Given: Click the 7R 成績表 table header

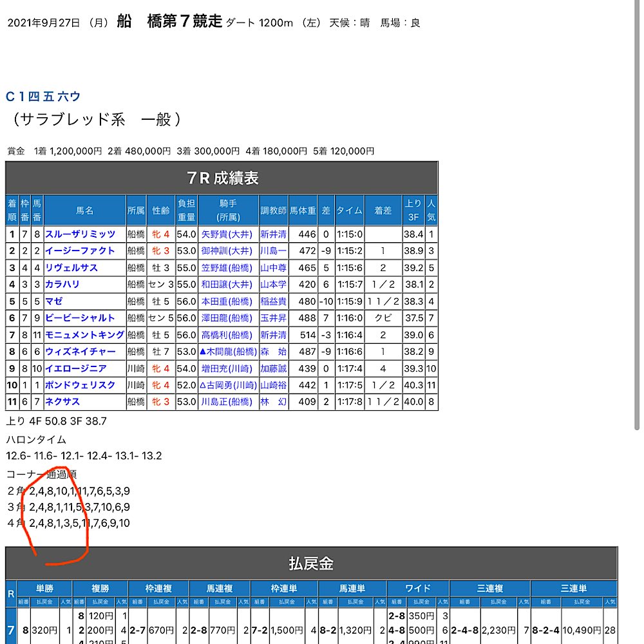Looking at the screenshot, I should click(x=222, y=178).
